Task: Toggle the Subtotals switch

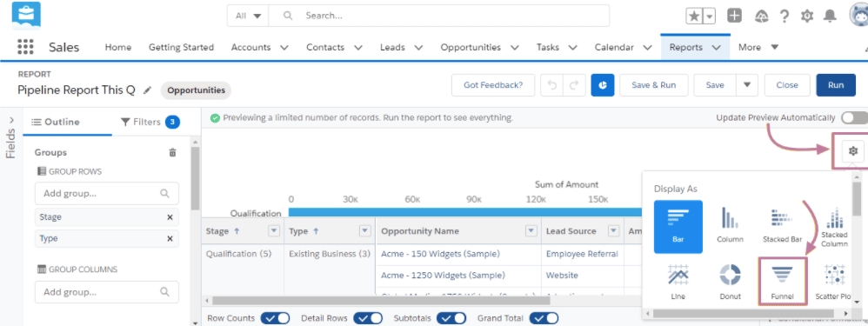Action: (x=451, y=318)
